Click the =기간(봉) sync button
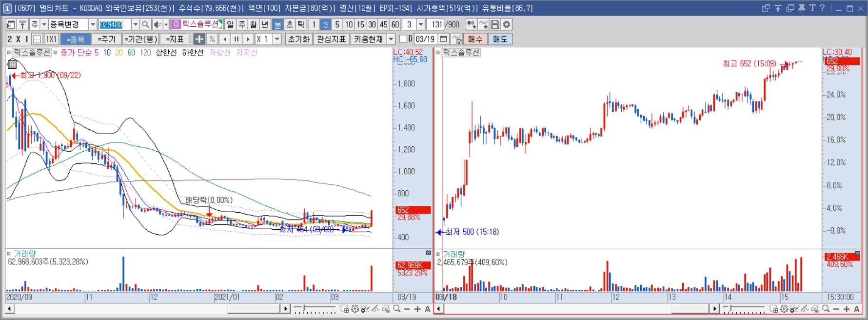Image resolution: width=868 pixels, height=320 pixels. coord(140,39)
